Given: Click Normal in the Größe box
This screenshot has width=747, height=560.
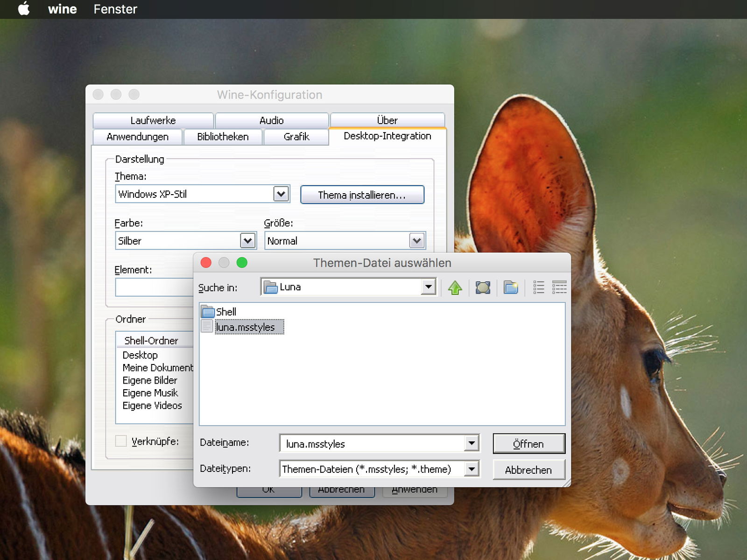Looking at the screenshot, I should (x=282, y=241).
